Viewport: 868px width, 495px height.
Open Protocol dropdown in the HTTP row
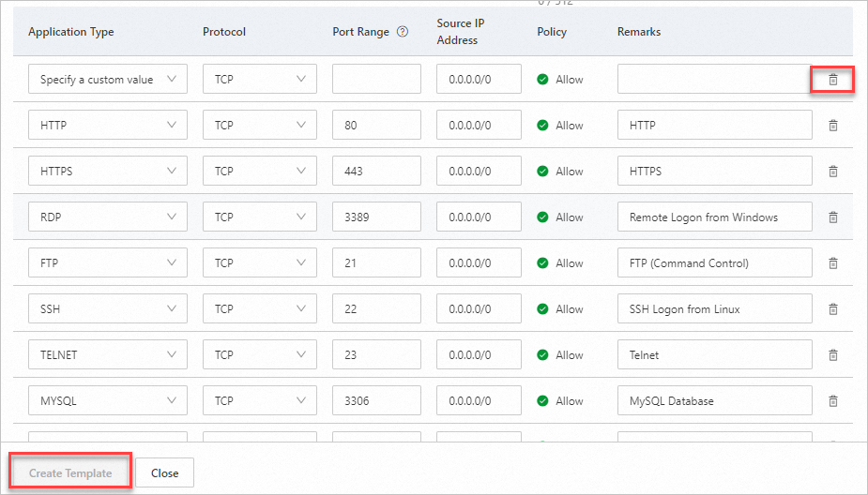(259, 126)
